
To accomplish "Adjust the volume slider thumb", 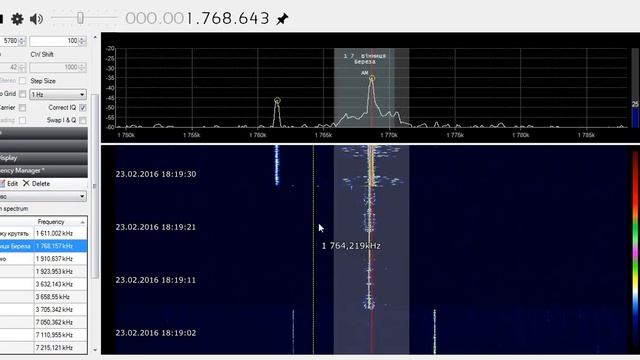I will pos(80,18).
